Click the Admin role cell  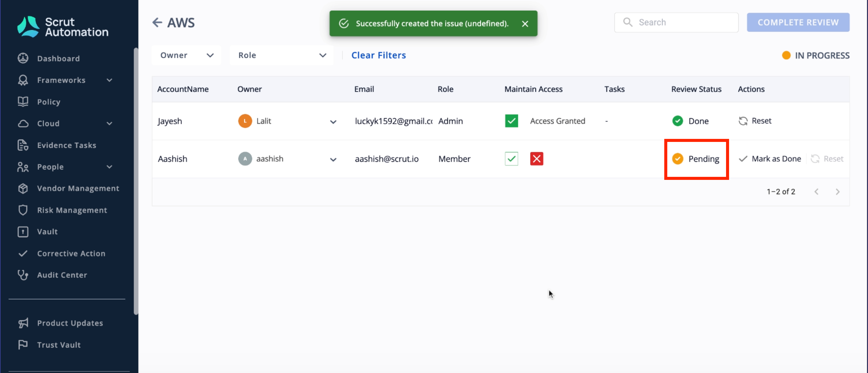(451, 121)
